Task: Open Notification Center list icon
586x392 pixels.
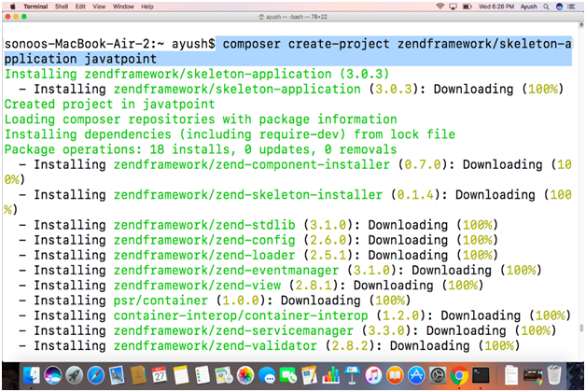Action: coord(571,7)
